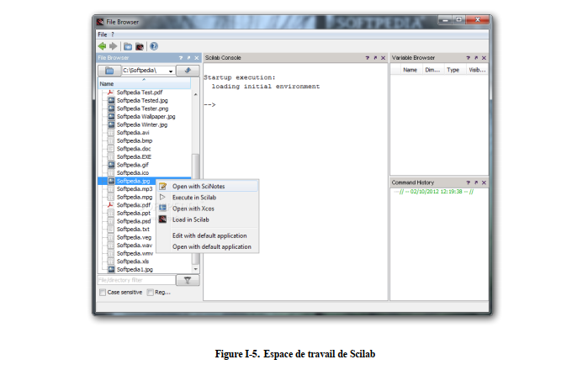Image resolution: width=588 pixels, height=370 pixels.
Task: Click the up-directory button beside path dropdown
Action: pyautogui.click(x=188, y=71)
